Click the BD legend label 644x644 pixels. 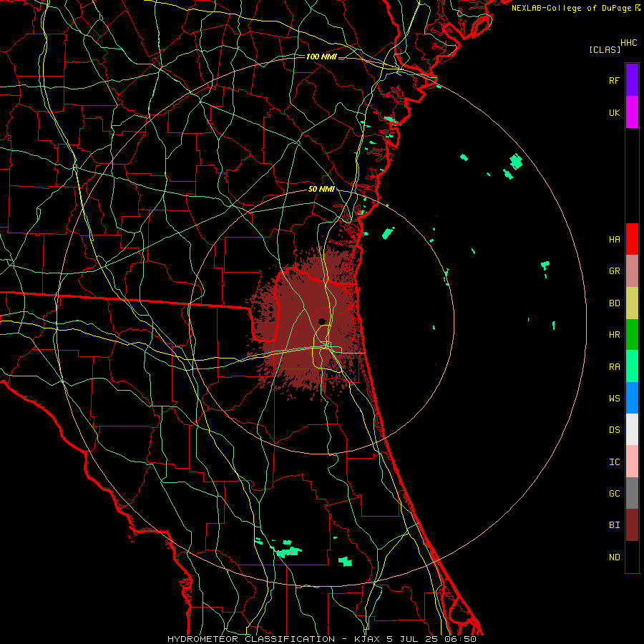point(614,303)
